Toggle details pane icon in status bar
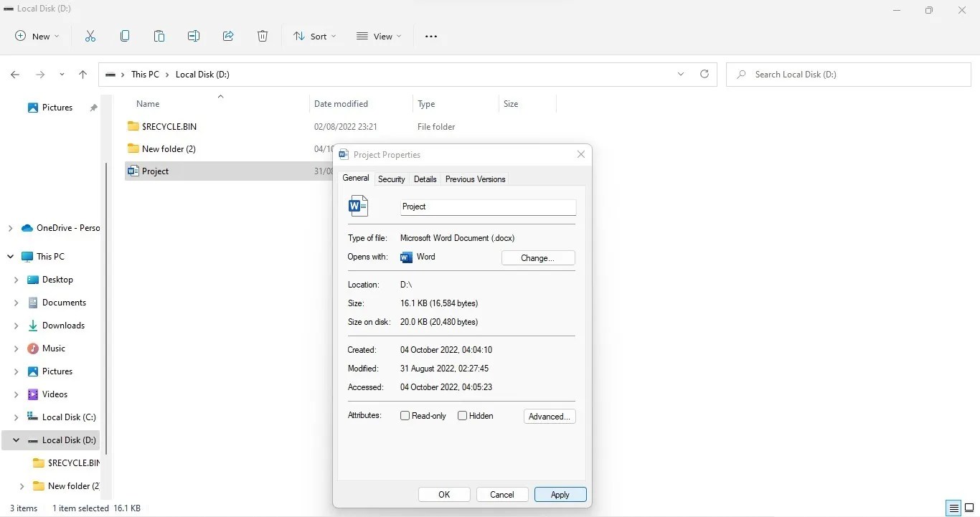Image resolution: width=980 pixels, height=517 pixels. [x=952, y=508]
